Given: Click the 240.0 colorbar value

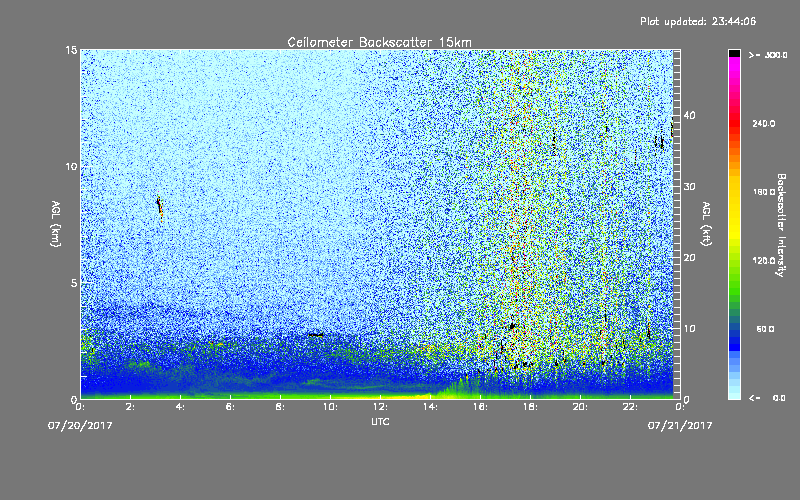Looking at the screenshot, I should pos(764,123).
